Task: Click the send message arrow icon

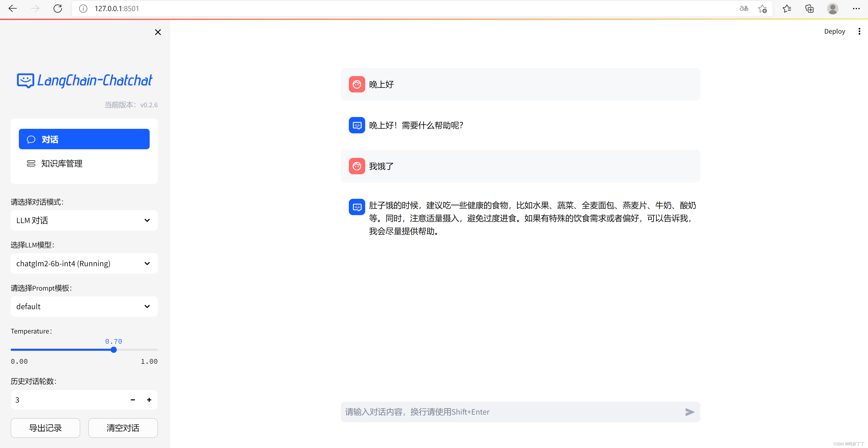Action: 689,412
